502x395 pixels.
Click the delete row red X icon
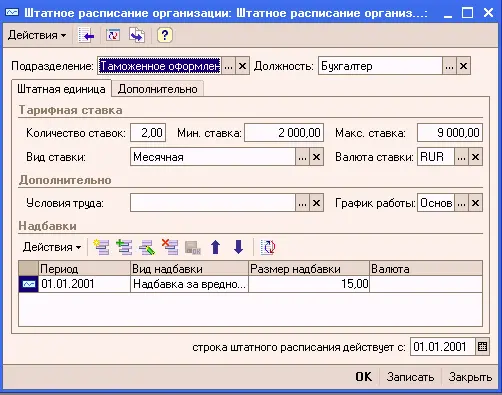[170, 247]
